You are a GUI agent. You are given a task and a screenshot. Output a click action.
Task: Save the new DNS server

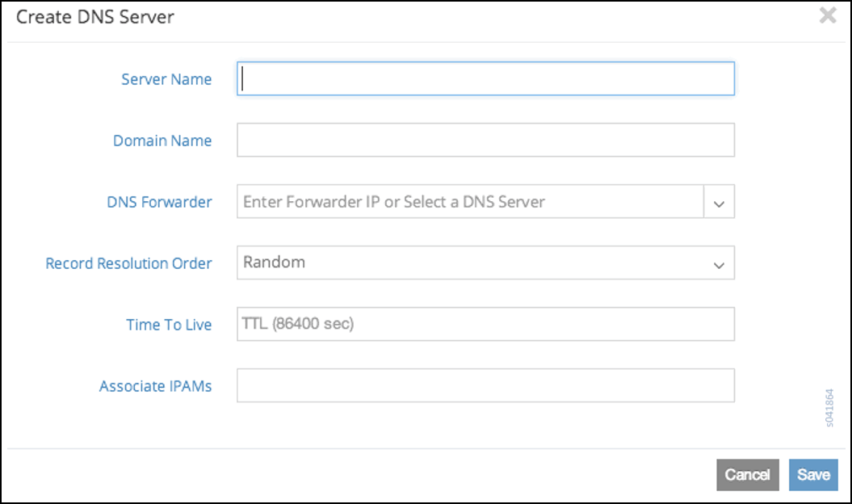click(813, 475)
